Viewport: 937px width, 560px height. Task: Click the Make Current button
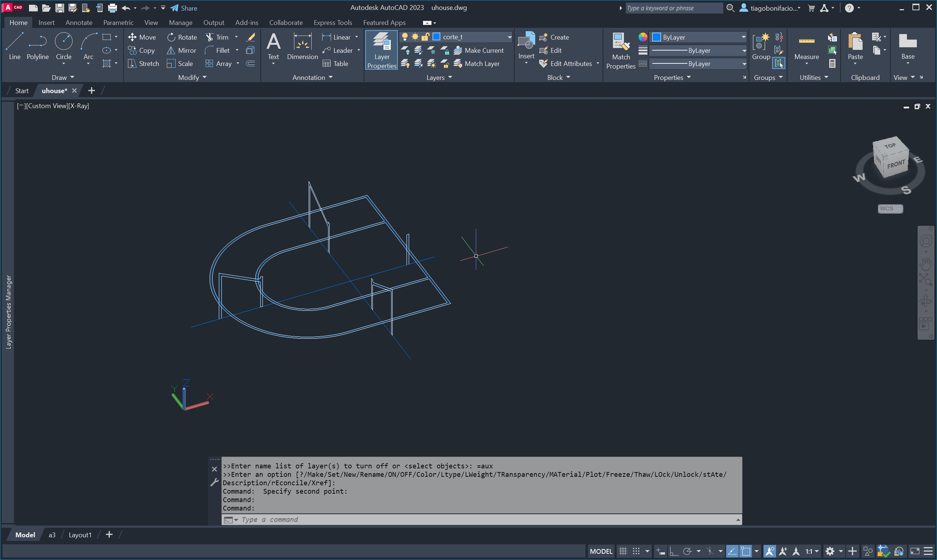(479, 50)
